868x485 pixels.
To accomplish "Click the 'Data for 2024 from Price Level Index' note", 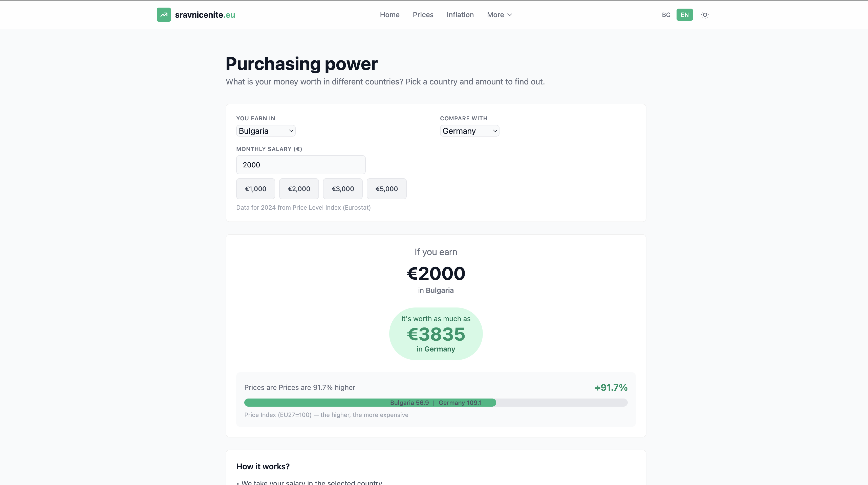I will point(303,207).
